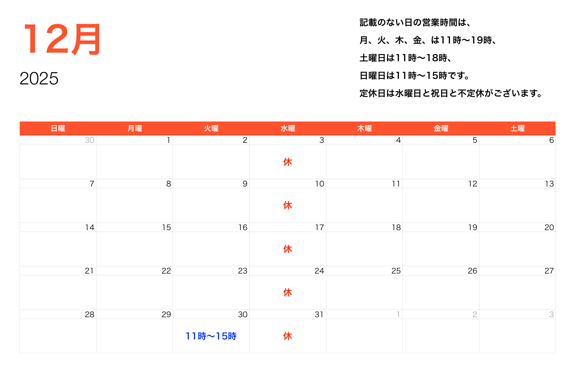
Task: Select the 土曜 column header
Action: pos(517,128)
